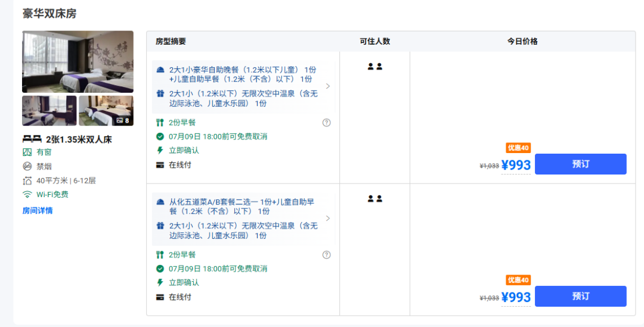Click the double bed icon
Viewport: 644px width, 327px height.
32,139
